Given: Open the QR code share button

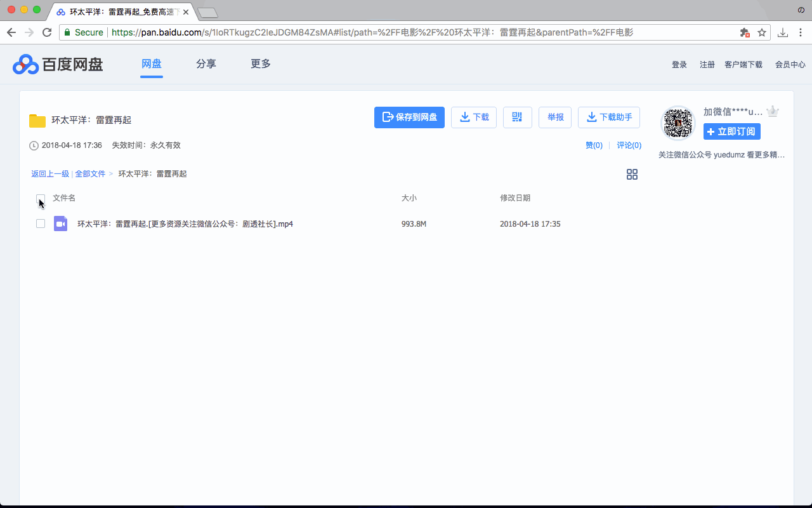Looking at the screenshot, I should tap(517, 117).
